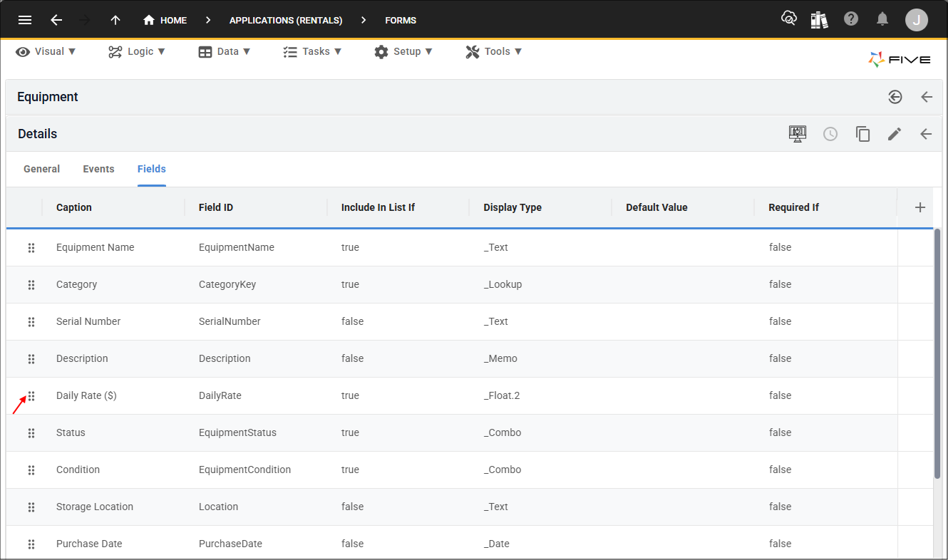The height and width of the screenshot is (560, 948).
Task: Expand the Tasks menu
Action: [x=312, y=51]
